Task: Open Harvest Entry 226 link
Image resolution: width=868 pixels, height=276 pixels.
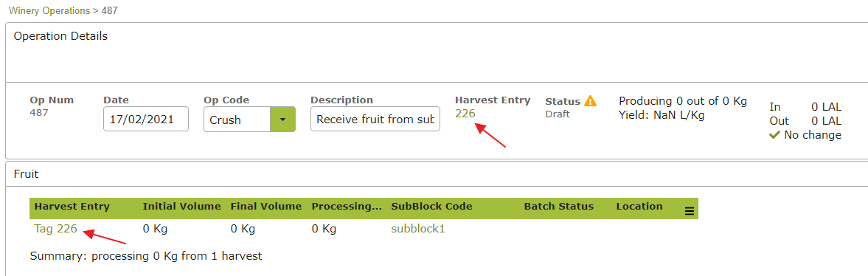Action: point(465,113)
